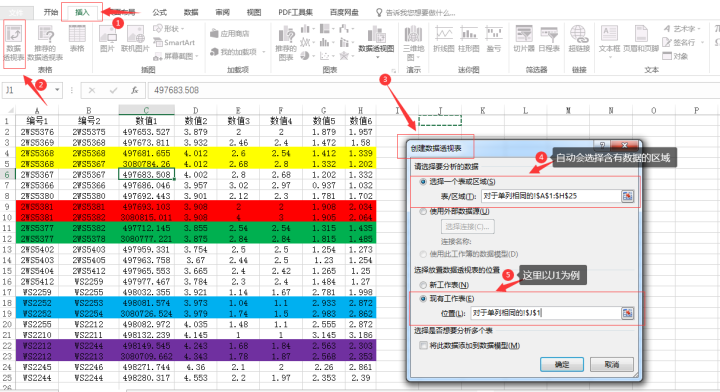Viewport: 720px width, 392px height.
Task: Click the 联机图片 online pictures icon
Action: [135, 39]
